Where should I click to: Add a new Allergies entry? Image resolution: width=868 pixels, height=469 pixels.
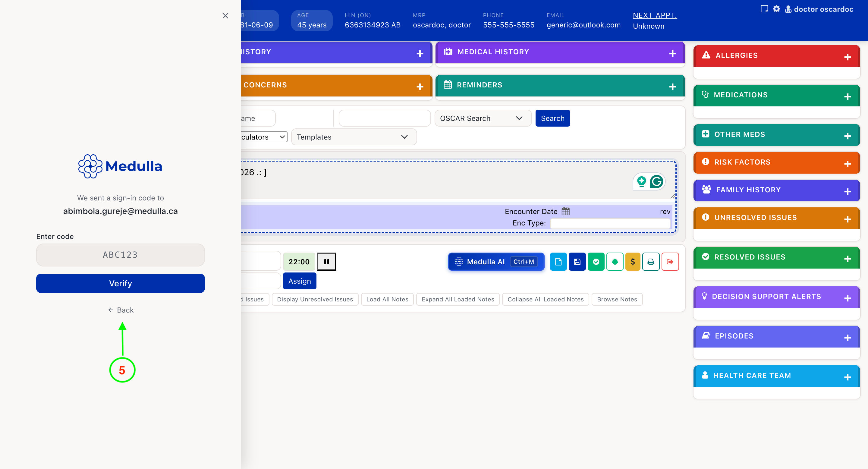tap(848, 57)
